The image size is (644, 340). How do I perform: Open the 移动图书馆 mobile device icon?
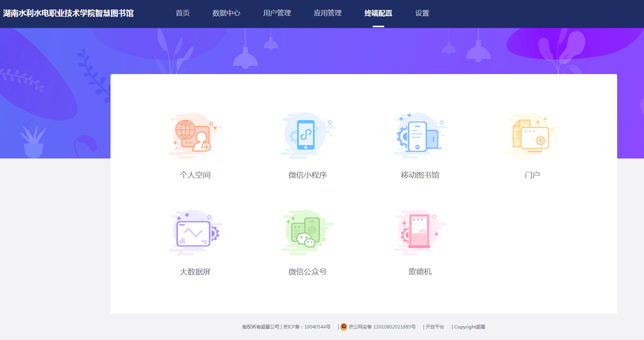[x=420, y=135]
